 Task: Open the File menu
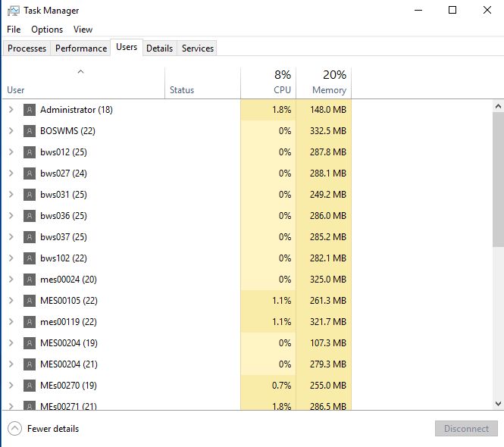14,30
